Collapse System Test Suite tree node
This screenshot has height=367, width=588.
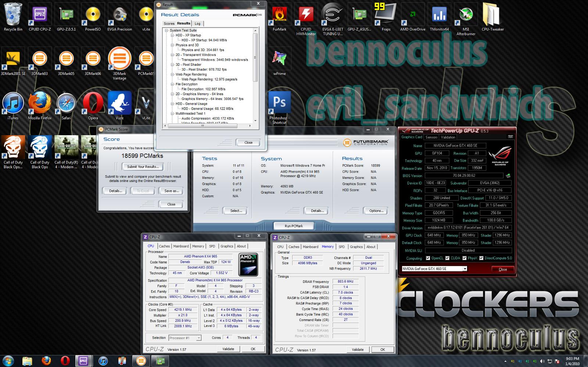click(x=166, y=30)
